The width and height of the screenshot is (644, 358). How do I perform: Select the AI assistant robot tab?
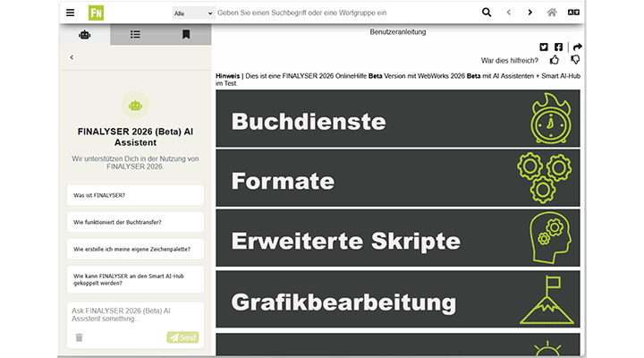[85, 35]
